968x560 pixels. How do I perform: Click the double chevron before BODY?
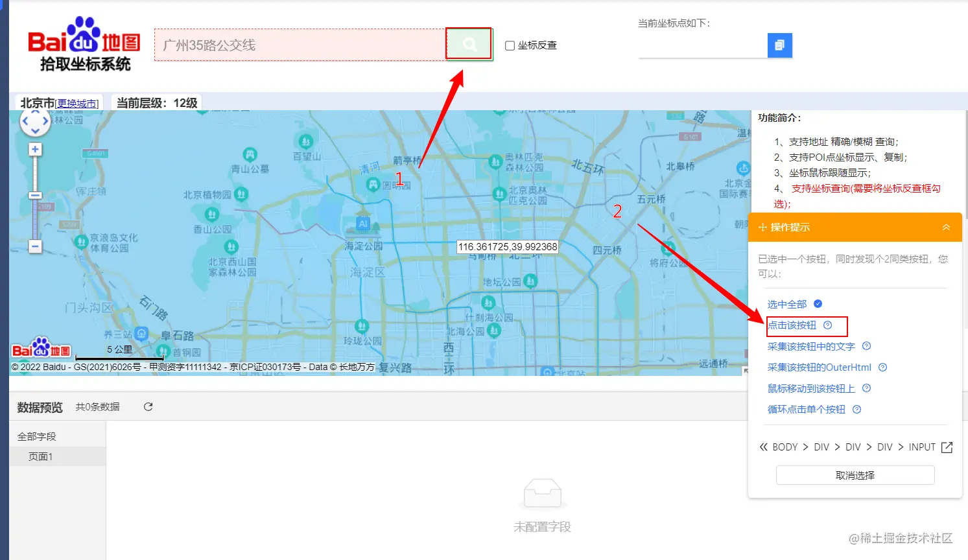(763, 447)
